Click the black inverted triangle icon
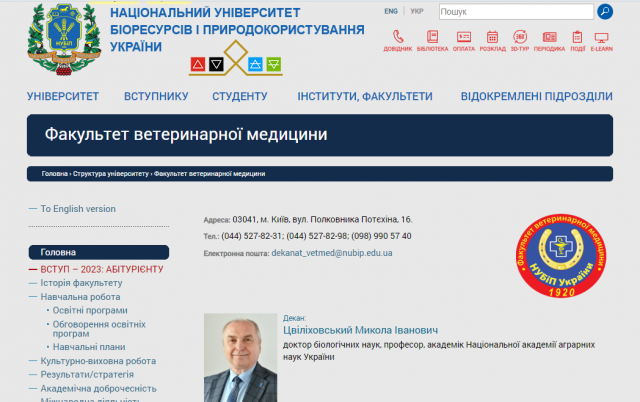Screen dimensions: 640x402 [x=216, y=64]
